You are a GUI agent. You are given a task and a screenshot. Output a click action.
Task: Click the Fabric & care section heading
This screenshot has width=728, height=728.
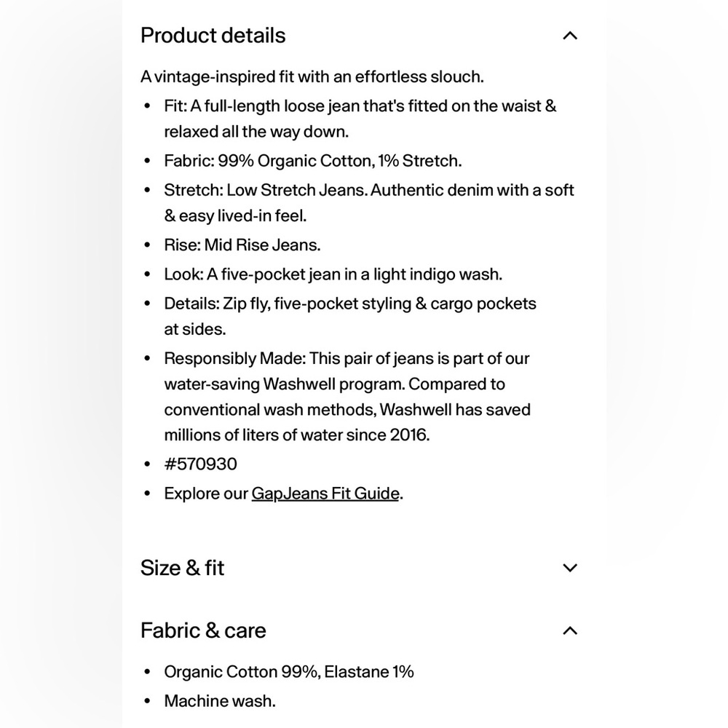click(x=203, y=630)
